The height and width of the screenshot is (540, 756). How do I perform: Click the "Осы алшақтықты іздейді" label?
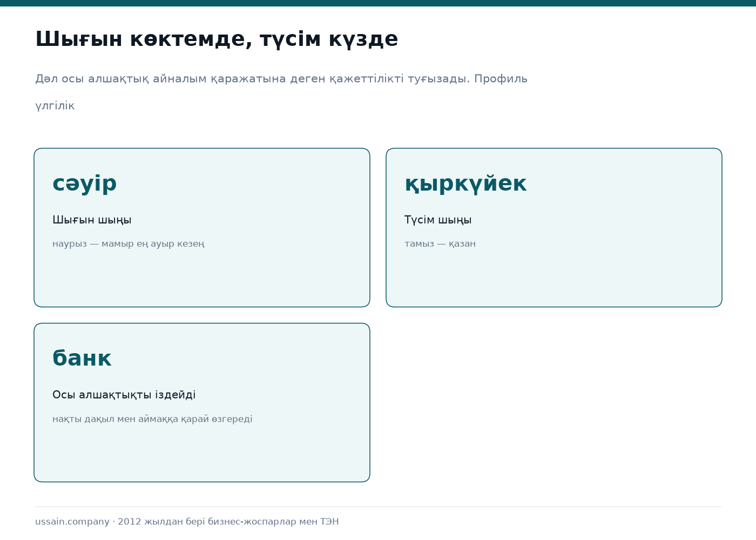tap(124, 395)
